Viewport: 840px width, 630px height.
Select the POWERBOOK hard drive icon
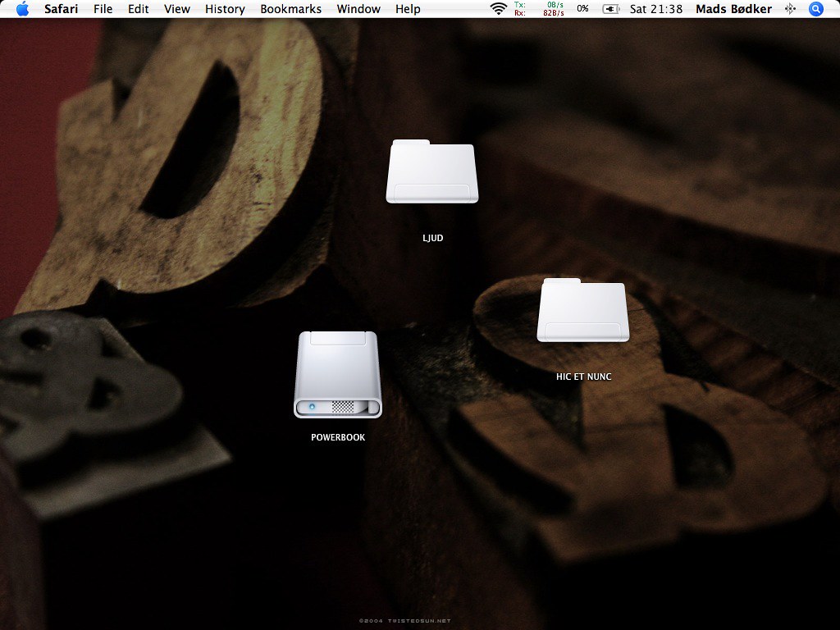pos(338,374)
